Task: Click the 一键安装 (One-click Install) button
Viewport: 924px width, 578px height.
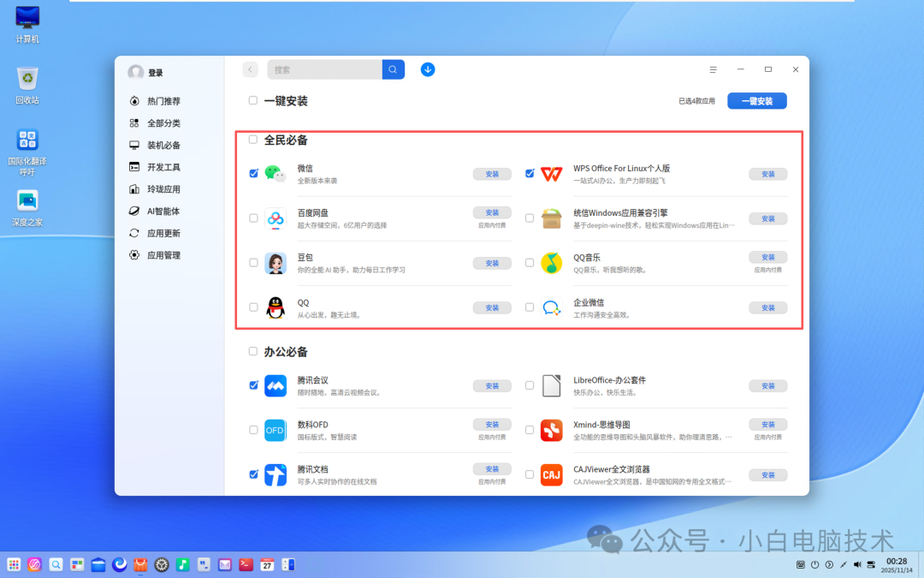Action: (x=756, y=100)
